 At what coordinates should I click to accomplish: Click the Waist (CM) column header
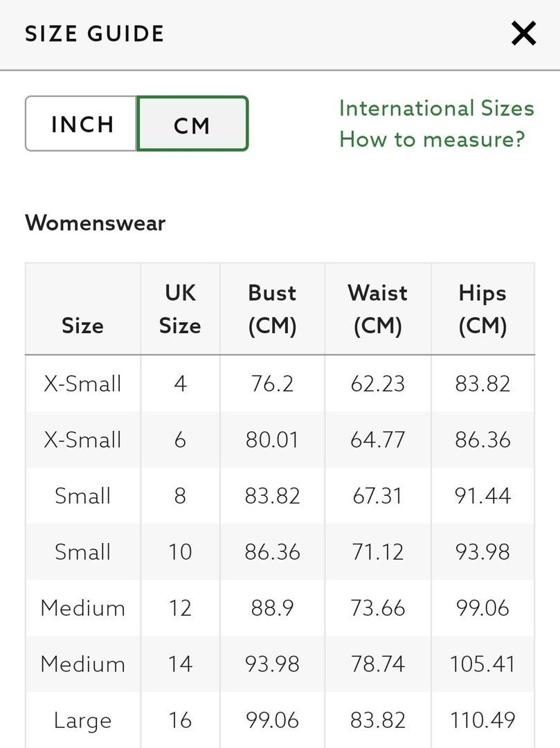[378, 309]
